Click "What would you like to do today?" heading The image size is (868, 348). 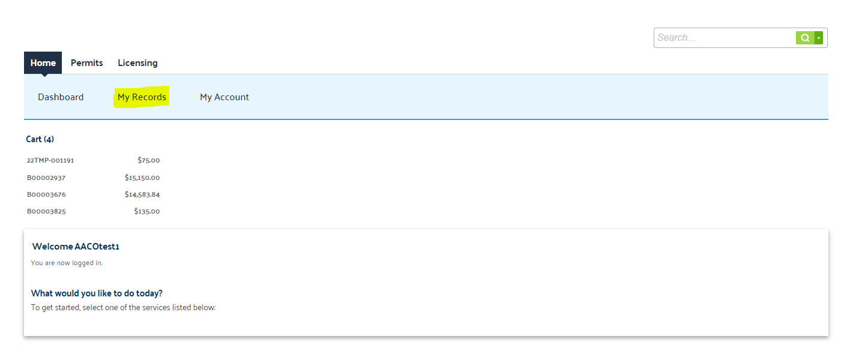pyautogui.click(x=97, y=293)
